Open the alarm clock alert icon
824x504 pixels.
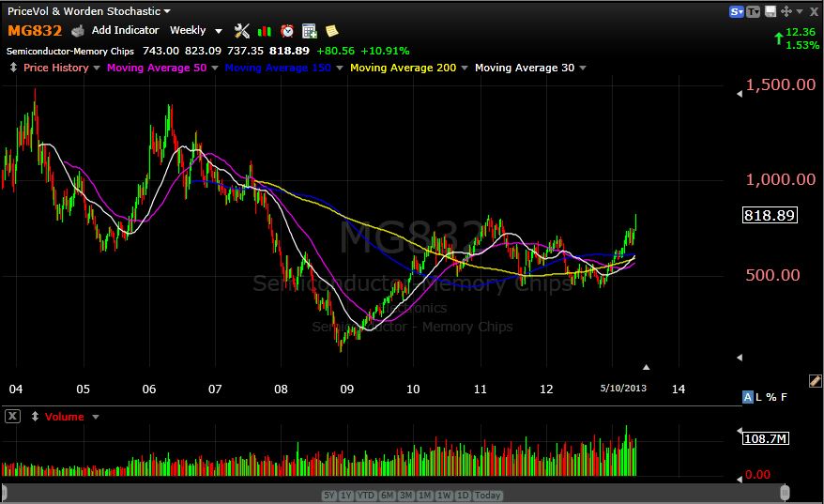click(287, 31)
